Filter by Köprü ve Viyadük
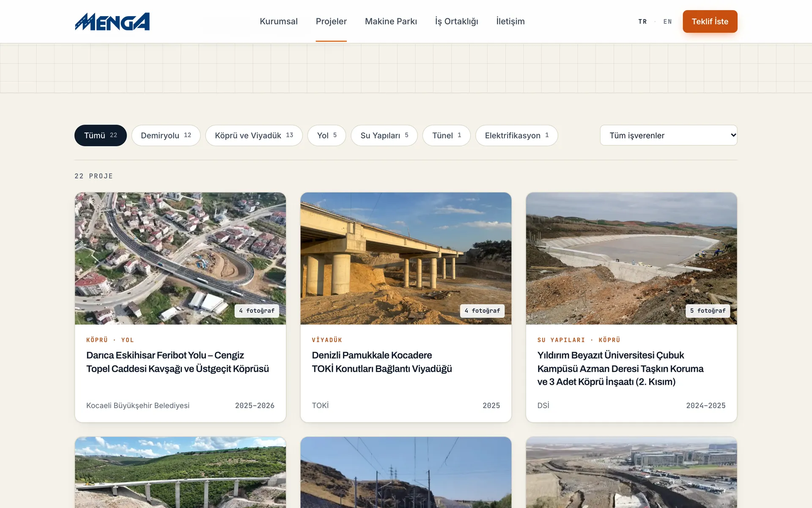 point(254,135)
